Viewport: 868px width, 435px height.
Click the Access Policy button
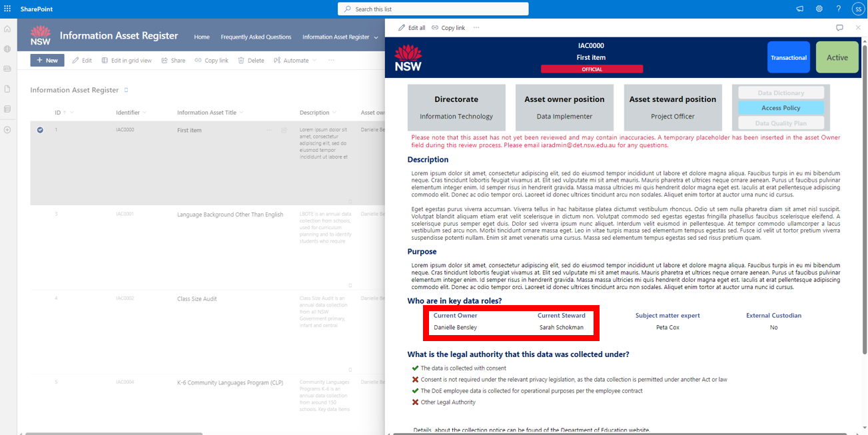coord(781,108)
